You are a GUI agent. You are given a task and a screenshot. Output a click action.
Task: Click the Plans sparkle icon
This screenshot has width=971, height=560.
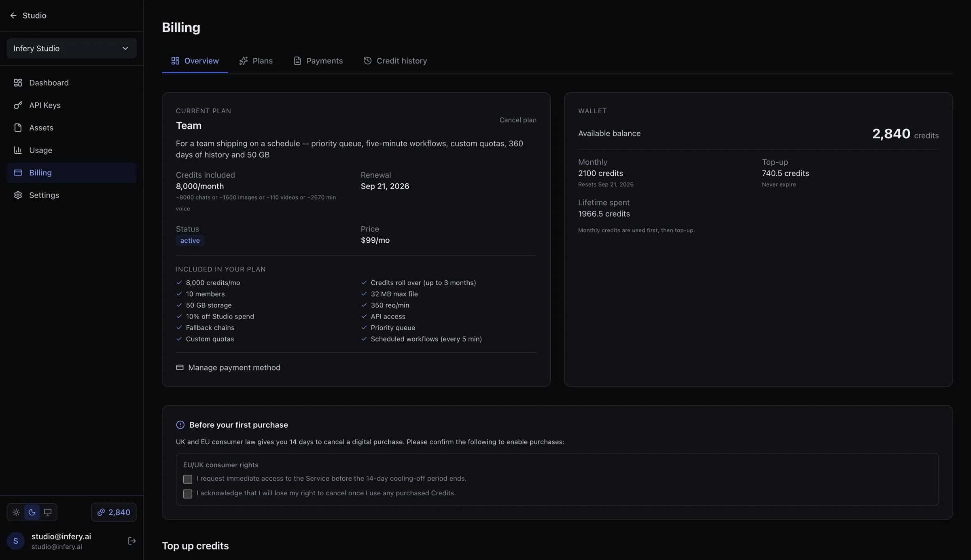244,61
